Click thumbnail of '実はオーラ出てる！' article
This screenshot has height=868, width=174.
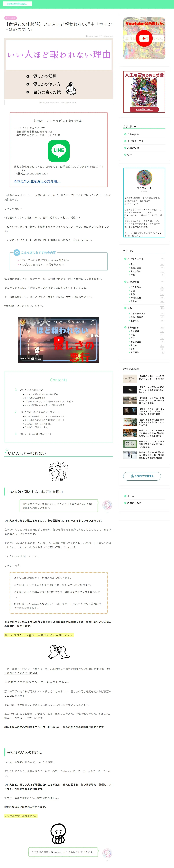coord(130,400)
